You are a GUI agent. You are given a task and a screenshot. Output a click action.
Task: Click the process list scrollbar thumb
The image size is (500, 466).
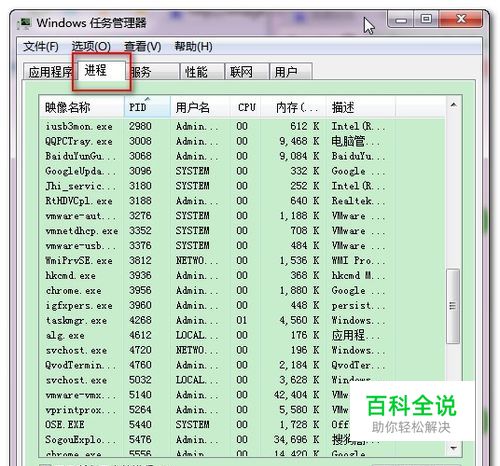click(453, 306)
